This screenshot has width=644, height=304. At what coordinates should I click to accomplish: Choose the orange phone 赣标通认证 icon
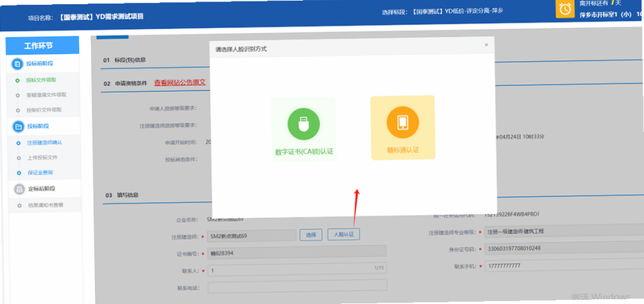402,122
